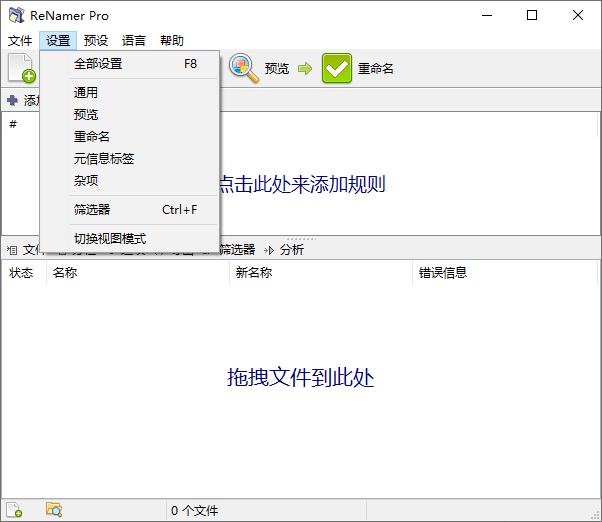Click the Preview magnifier icon
602x522 pixels.
pyautogui.click(x=244, y=68)
